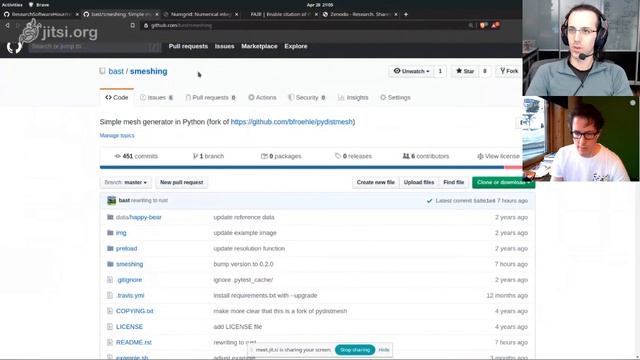Go to the Actions tab
Viewport: 640px width, 360px height.
(x=262, y=98)
